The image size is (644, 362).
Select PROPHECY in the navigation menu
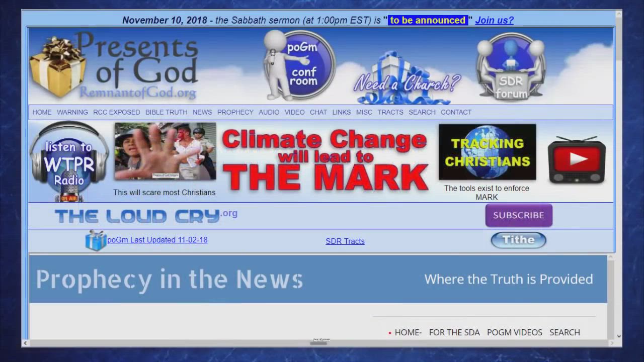coord(235,112)
